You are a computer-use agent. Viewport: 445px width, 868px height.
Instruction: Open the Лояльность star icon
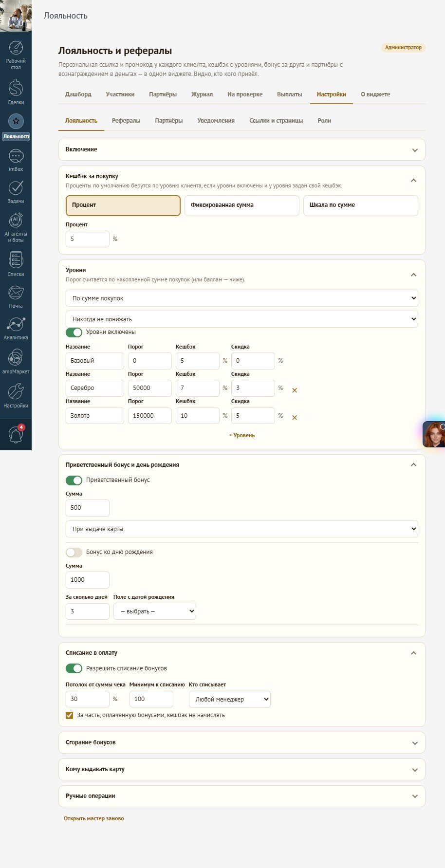[16, 121]
